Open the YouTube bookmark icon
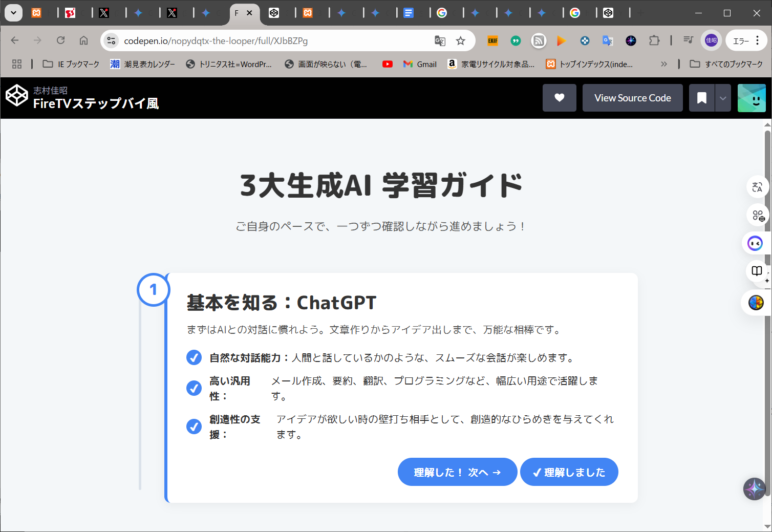The width and height of the screenshot is (772, 532). [388, 64]
